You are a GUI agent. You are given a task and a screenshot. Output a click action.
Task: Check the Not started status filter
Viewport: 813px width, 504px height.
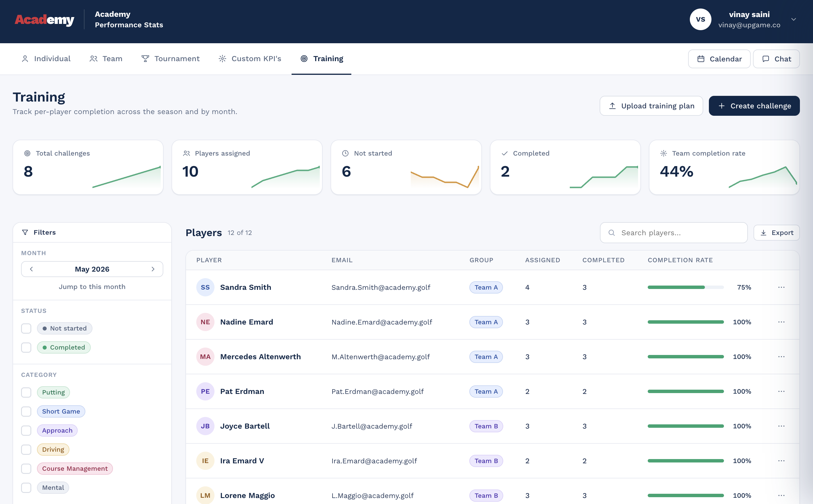(x=26, y=328)
